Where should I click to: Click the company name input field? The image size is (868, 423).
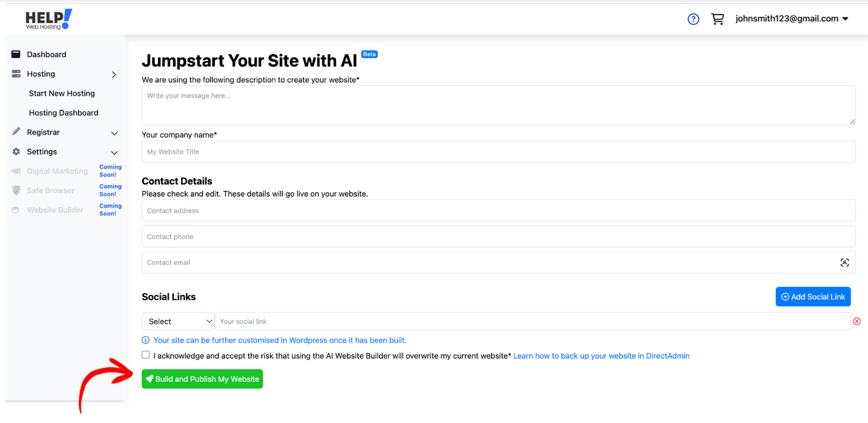[x=498, y=152]
